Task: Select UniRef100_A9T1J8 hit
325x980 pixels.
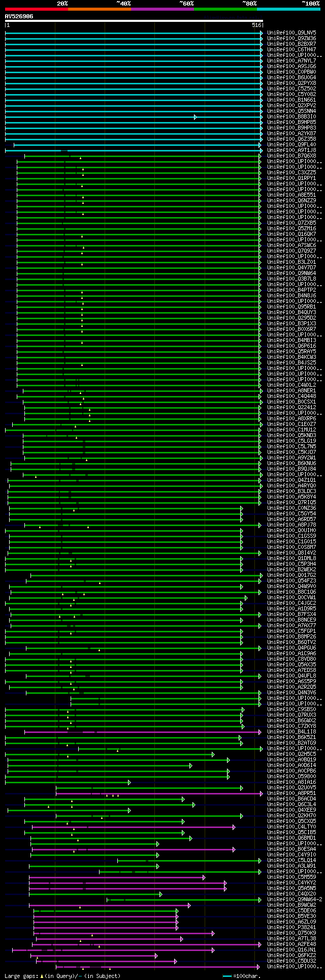Action: tap(291, 150)
